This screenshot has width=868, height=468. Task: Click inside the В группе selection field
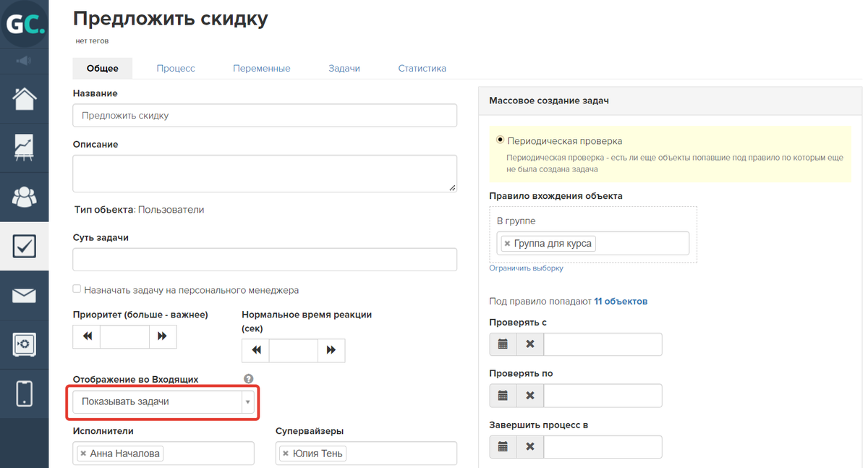tap(593, 243)
